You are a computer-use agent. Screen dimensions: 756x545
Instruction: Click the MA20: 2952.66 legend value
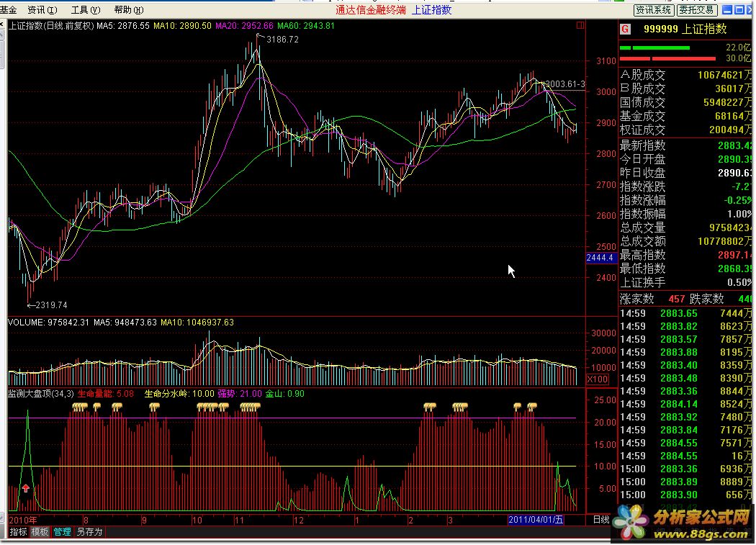coord(244,26)
